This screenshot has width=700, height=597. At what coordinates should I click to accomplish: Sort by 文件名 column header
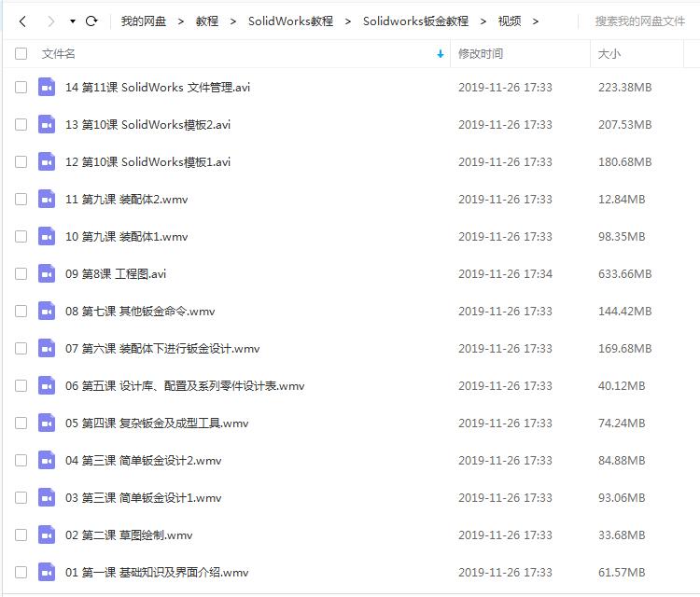pos(58,53)
